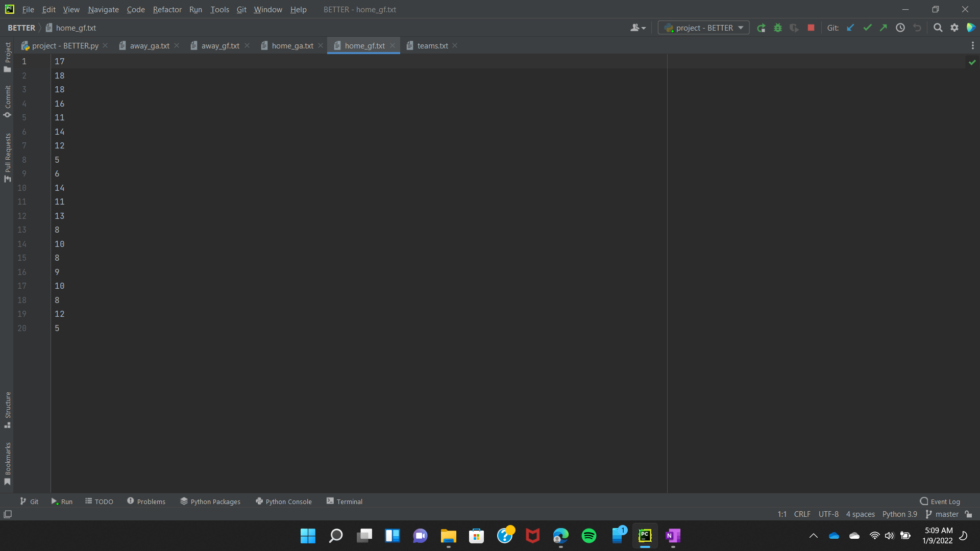The height and width of the screenshot is (551, 980).
Task: Open the master branch popup
Action: tap(942, 514)
